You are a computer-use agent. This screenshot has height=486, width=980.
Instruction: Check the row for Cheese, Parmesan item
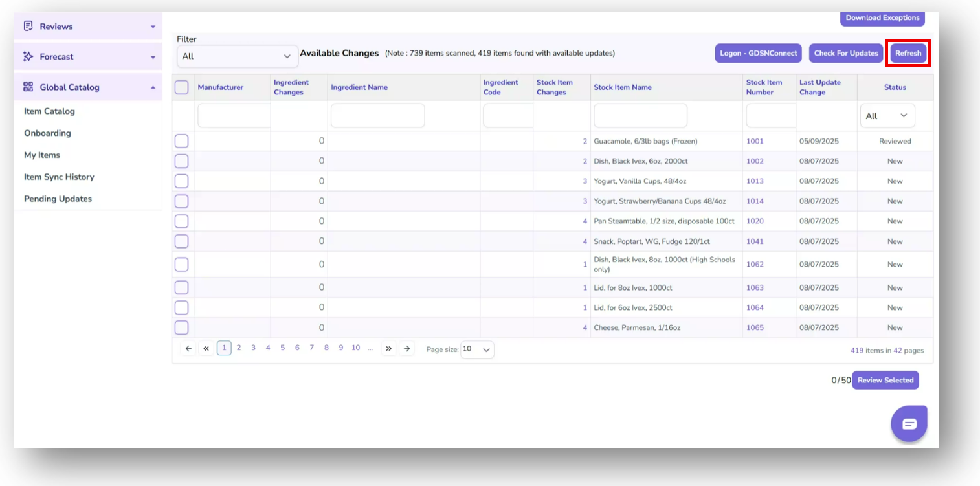181,327
